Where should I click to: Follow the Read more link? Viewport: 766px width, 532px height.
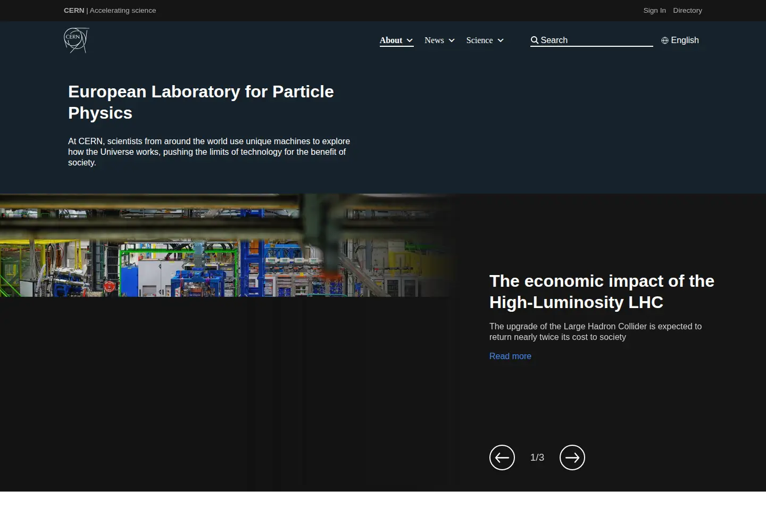[510, 356]
